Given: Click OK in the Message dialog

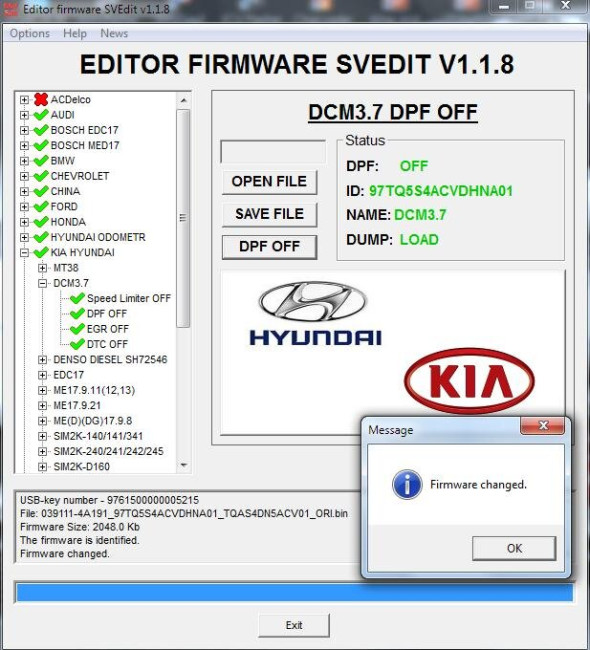Looking at the screenshot, I should 514,548.
